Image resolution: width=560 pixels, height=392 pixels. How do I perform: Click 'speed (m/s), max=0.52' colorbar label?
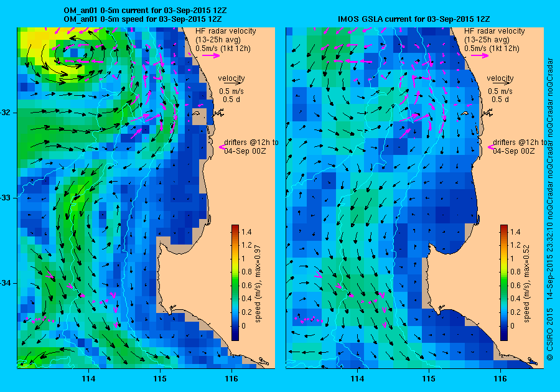point(527,284)
